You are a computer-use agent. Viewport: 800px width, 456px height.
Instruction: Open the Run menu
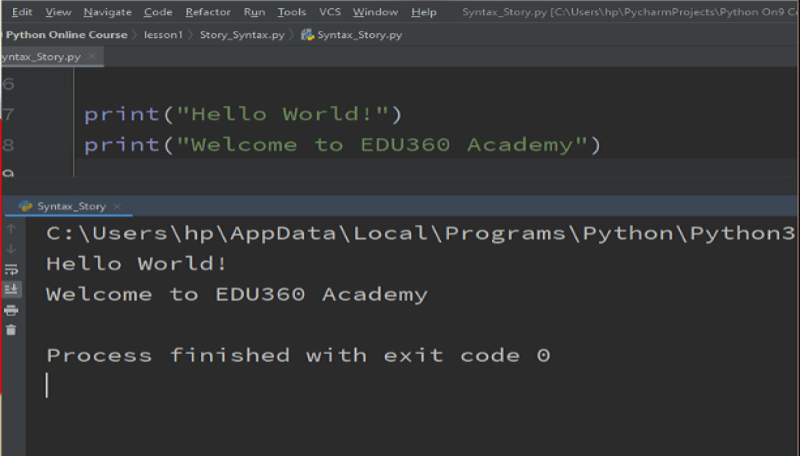tap(254, 12)
